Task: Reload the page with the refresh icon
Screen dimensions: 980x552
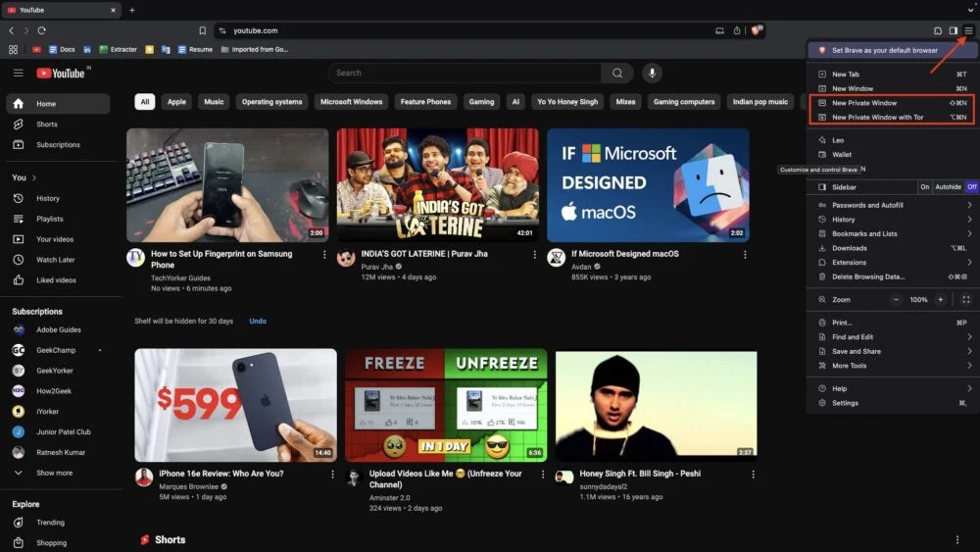Action: coord(41,30)
